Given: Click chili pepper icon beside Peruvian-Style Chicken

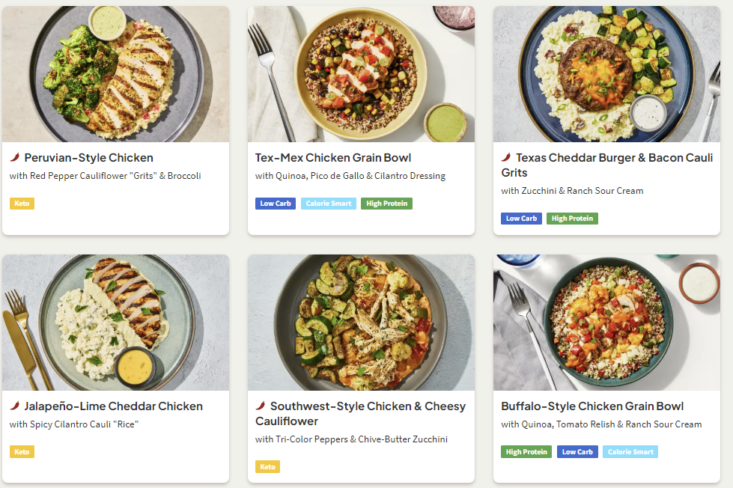Looking at the screenshot, I should 15,158.
